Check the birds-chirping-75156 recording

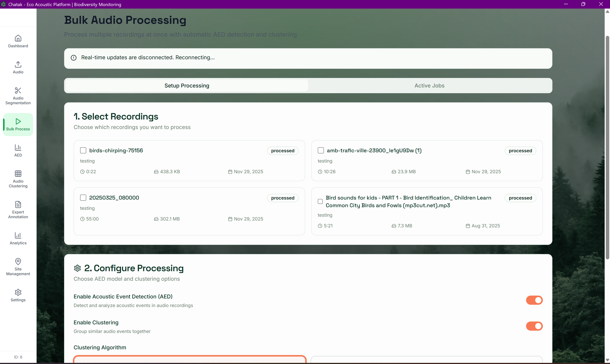[x=83, y=150]
